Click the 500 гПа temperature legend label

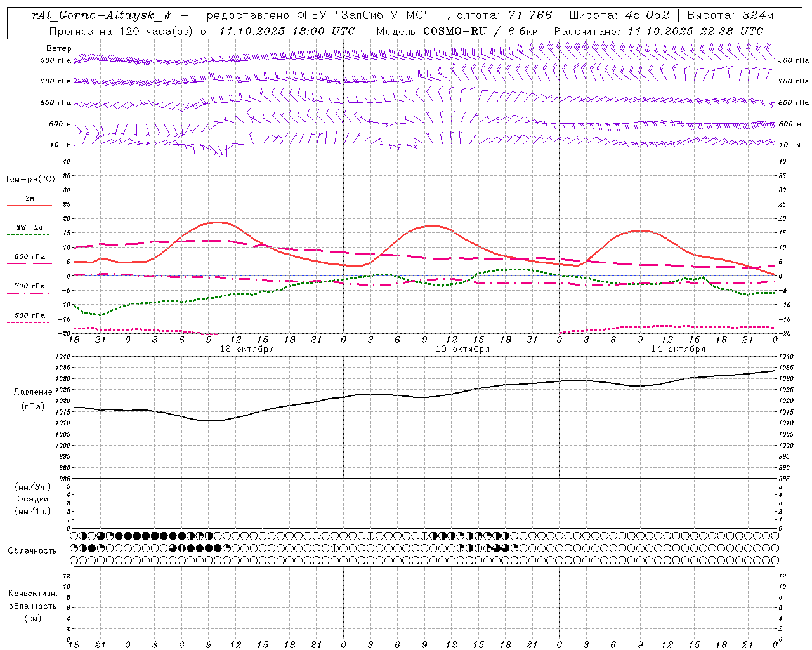pos(30,315)
